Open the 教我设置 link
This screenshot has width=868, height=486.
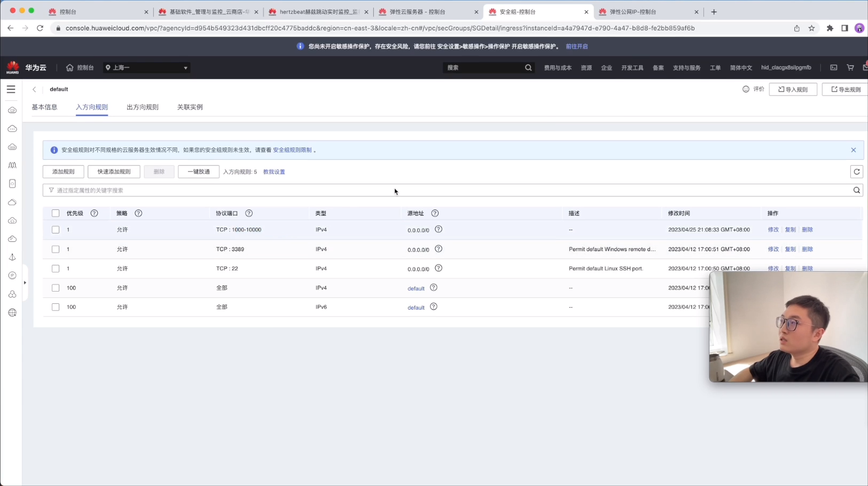(274, 172)
